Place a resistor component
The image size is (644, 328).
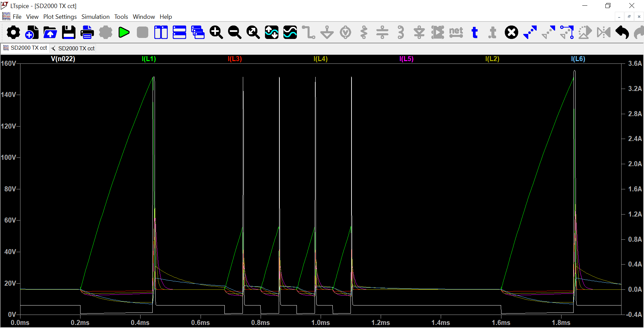[364, 33]
